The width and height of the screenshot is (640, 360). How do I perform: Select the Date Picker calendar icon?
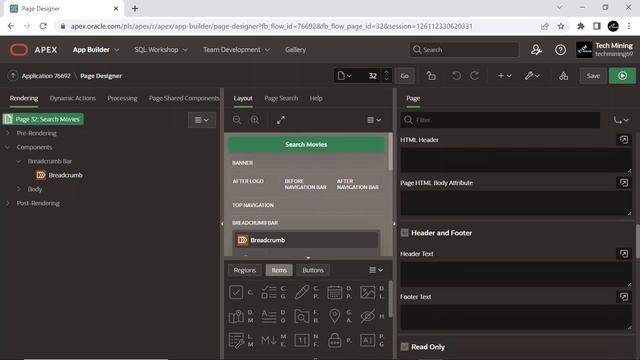point(334,292)
